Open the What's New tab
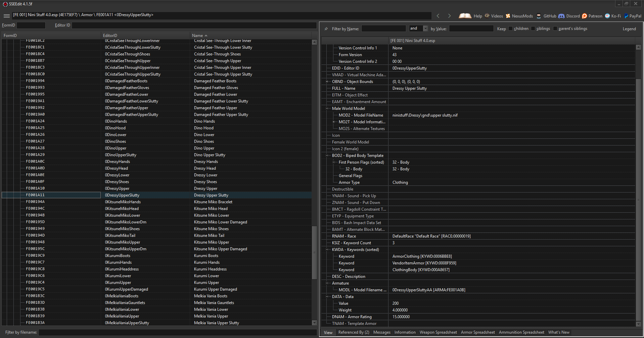The height and width of the screenshot is (338, 644). tap(559, 332)
